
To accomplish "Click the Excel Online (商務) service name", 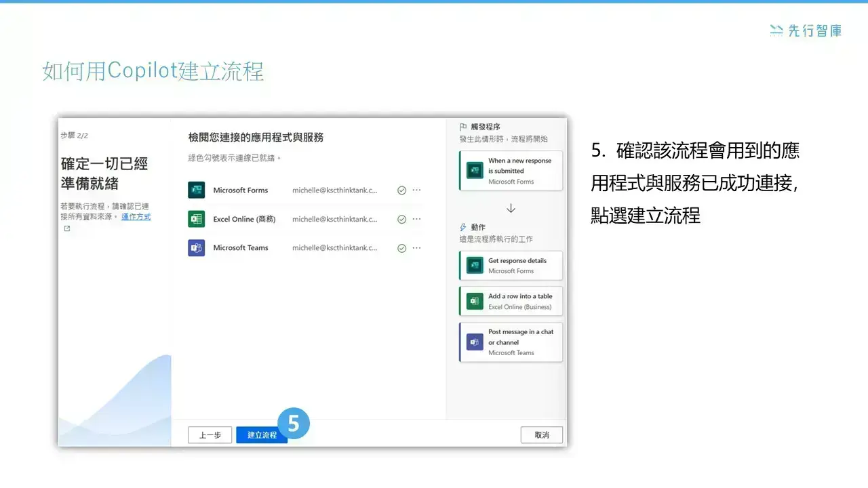I will click(x=244, y=219).
